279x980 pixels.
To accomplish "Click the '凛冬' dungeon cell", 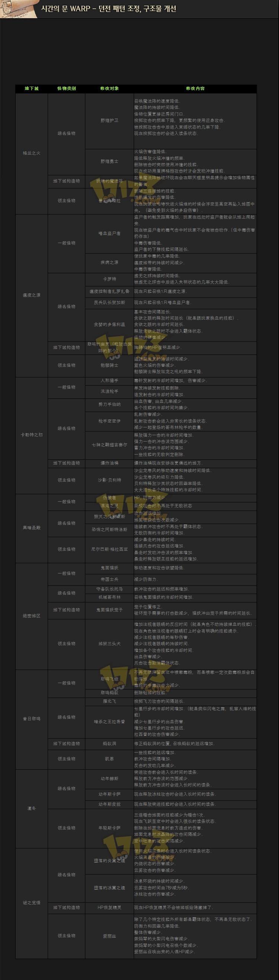I will click(32, 808).
